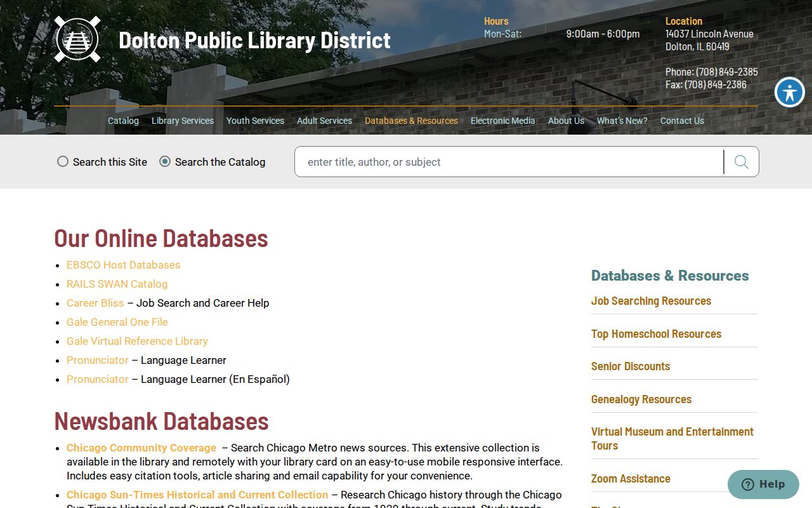The height and width of the screenshot is (508, 812).
Task: Open Virtual Museum and Entertainment Tours link
Action: [x=672, y=439]
